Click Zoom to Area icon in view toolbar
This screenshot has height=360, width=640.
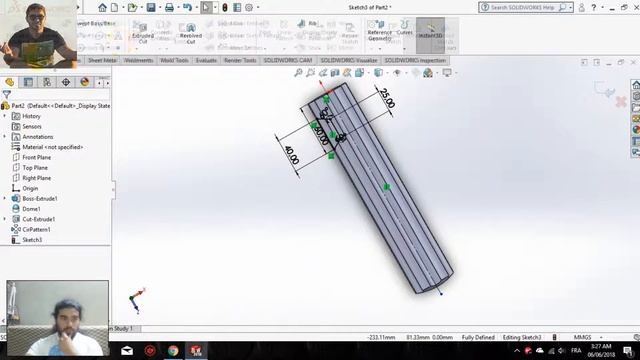(x=311, y=73)
